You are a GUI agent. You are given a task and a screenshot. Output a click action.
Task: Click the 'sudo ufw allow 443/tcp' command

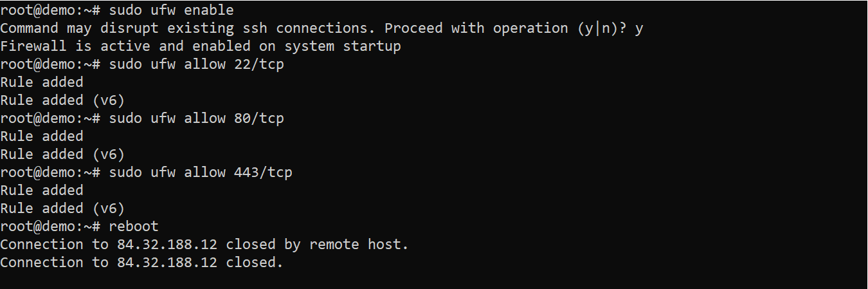click(201, 172)
